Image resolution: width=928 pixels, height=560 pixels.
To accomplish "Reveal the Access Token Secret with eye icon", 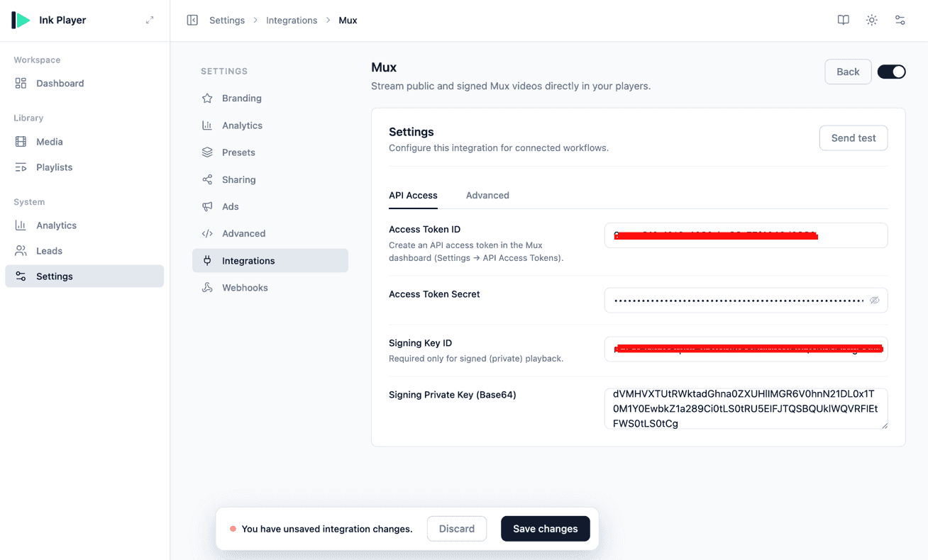I will click(x=875, y=301).
